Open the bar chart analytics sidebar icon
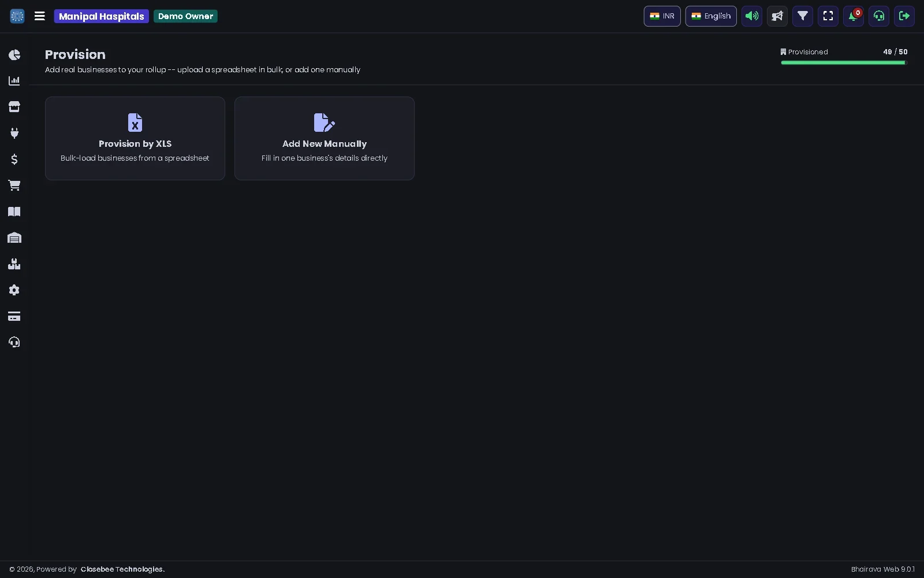924x578 pixels. pos(14,81)
